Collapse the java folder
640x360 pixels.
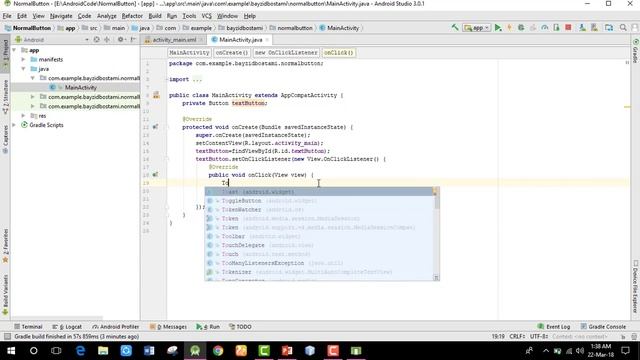point(23,69)
